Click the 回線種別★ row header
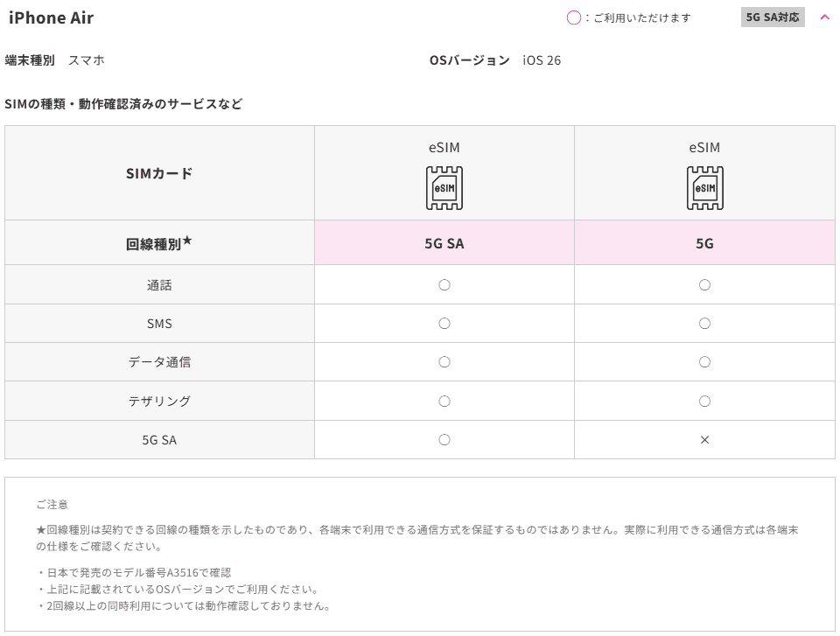The image size is (840, 636). click(159, 244)
